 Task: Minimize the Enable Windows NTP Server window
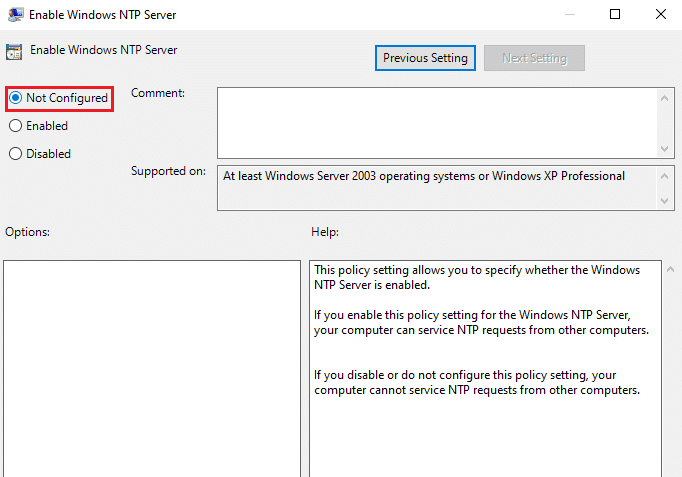(568, 14)
